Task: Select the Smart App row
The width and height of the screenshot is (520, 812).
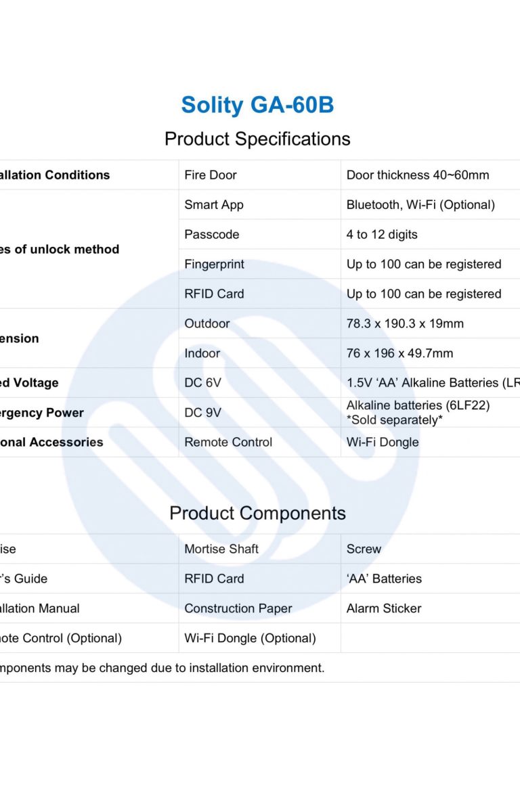Action: tap(349, 204)
